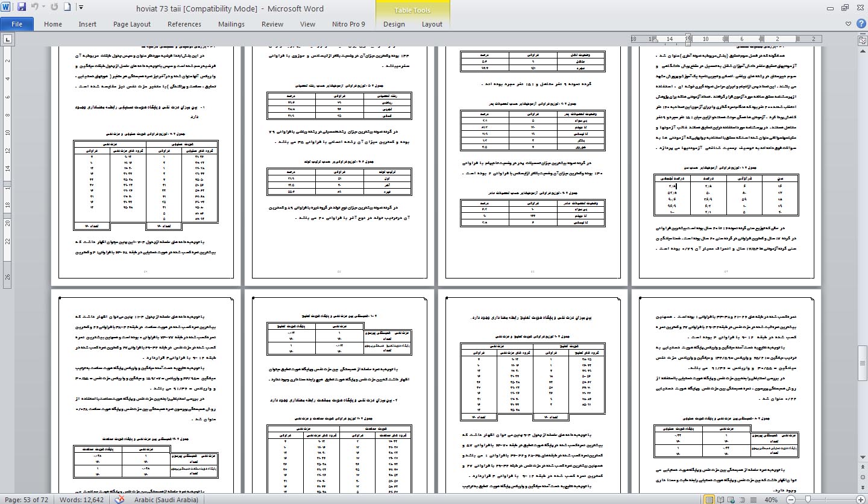
Task: Open the File menu tab
Action: coord(17,24)
